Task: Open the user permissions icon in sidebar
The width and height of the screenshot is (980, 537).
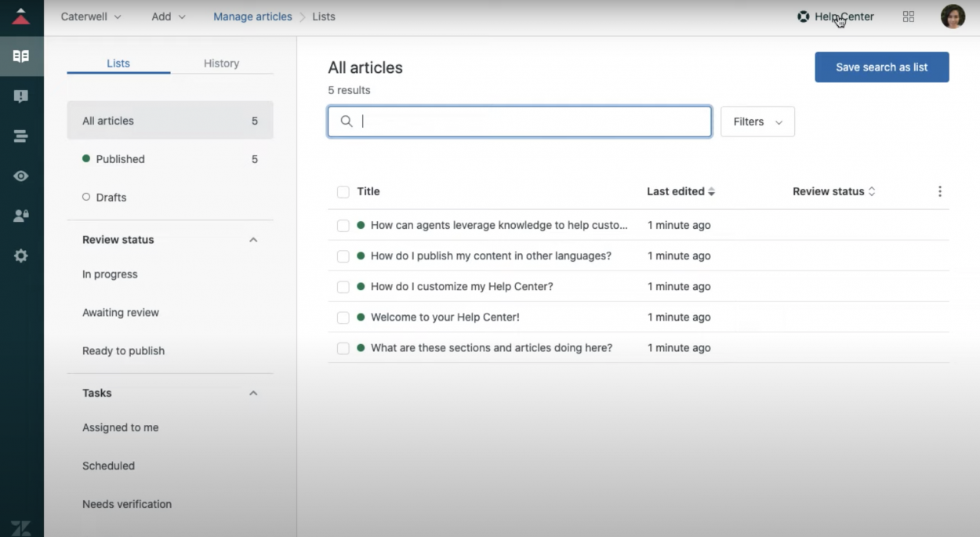Action: coord(21,216)
